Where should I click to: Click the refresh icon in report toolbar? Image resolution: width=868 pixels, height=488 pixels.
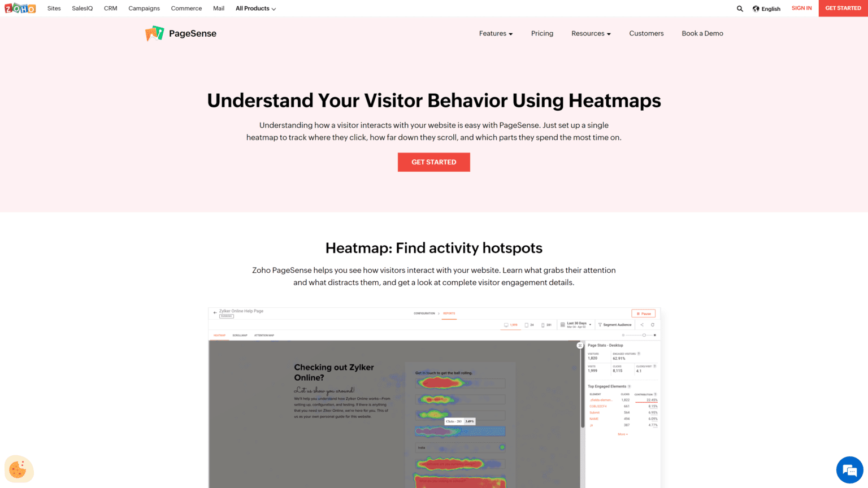653,325
